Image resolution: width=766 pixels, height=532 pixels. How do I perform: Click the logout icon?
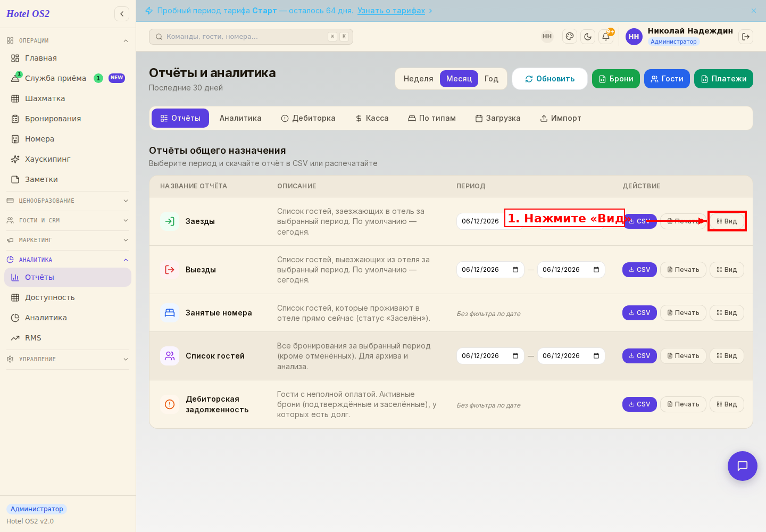click(746, 37)
